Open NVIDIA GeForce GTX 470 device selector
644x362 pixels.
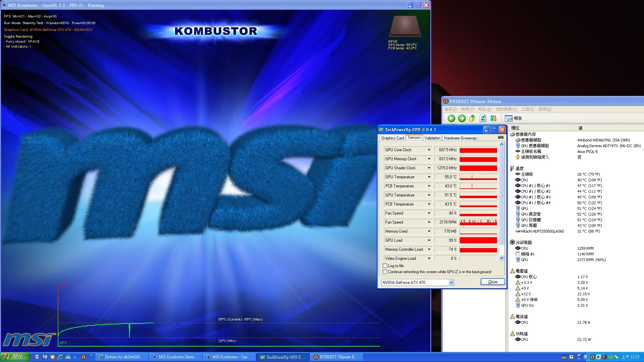click(x=418, y=283)
